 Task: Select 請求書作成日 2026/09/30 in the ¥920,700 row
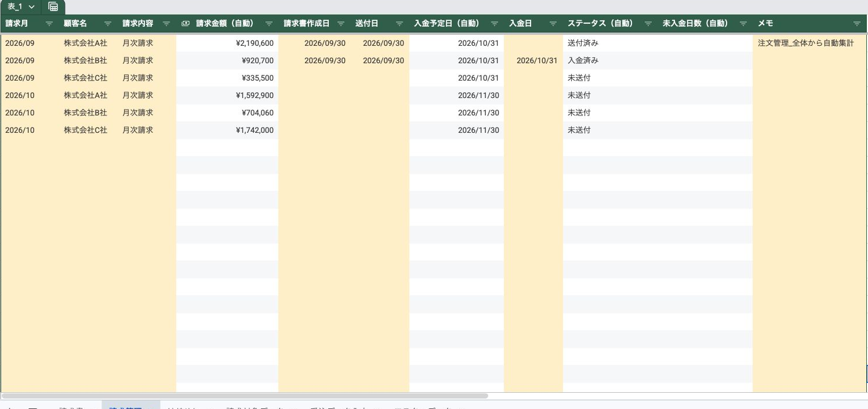[x=315, y=60]
